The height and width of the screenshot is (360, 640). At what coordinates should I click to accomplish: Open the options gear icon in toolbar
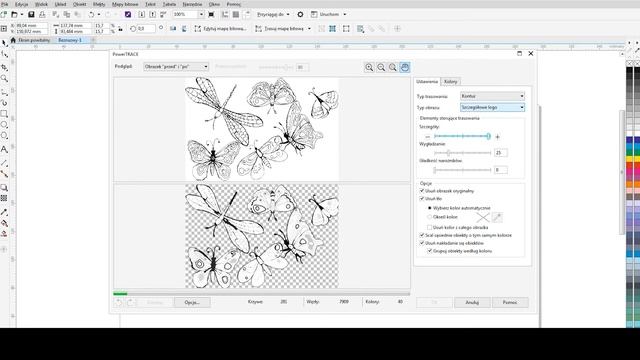tap(300, 14)
